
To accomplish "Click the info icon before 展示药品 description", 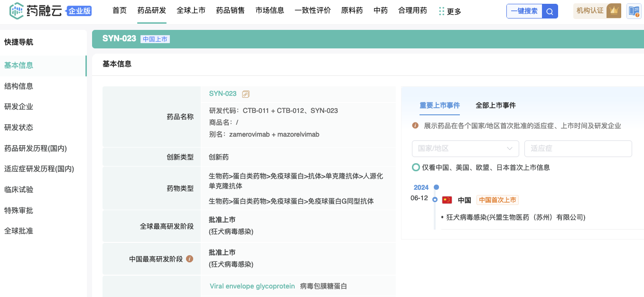I will [x=415, y=126].
